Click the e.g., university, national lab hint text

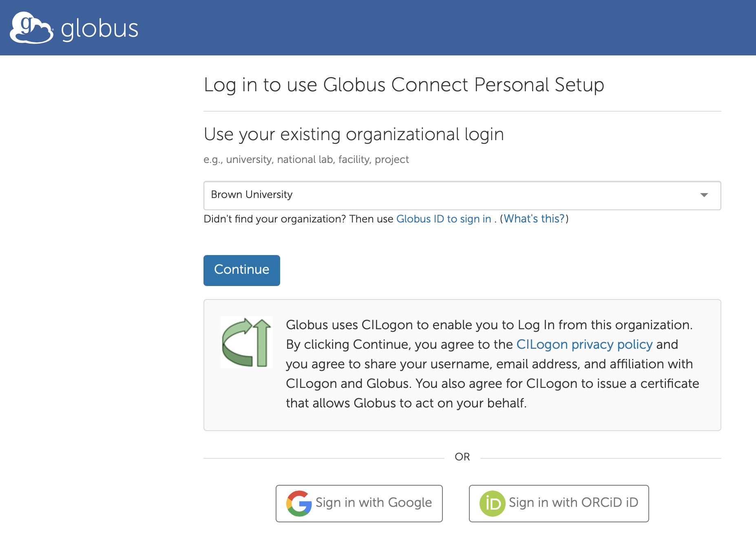click(306, 159)
